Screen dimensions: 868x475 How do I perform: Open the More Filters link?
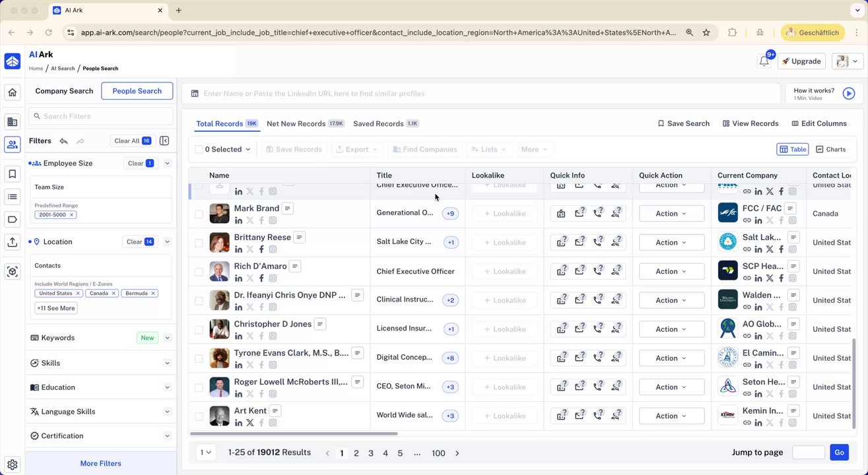[x=101, y=463]
